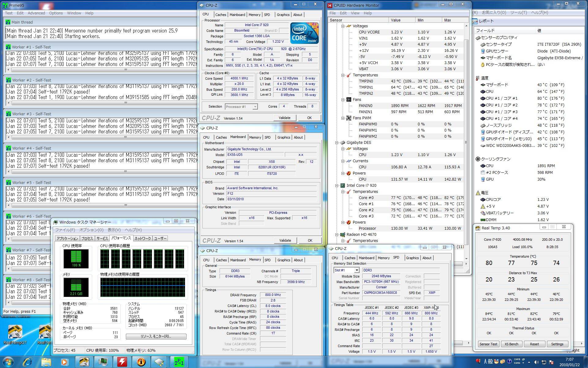Open the Advanced menu in Prime95
Image resolution: width=588 pixels, height=368 pixels.
[x=36, y=13]
